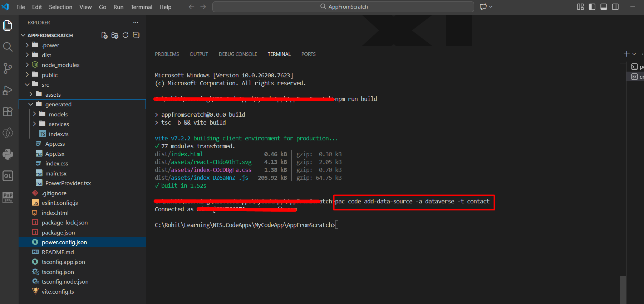The image size is (644, 304).
Task: Open the Extensions view
Action: [x=8, y=112]
